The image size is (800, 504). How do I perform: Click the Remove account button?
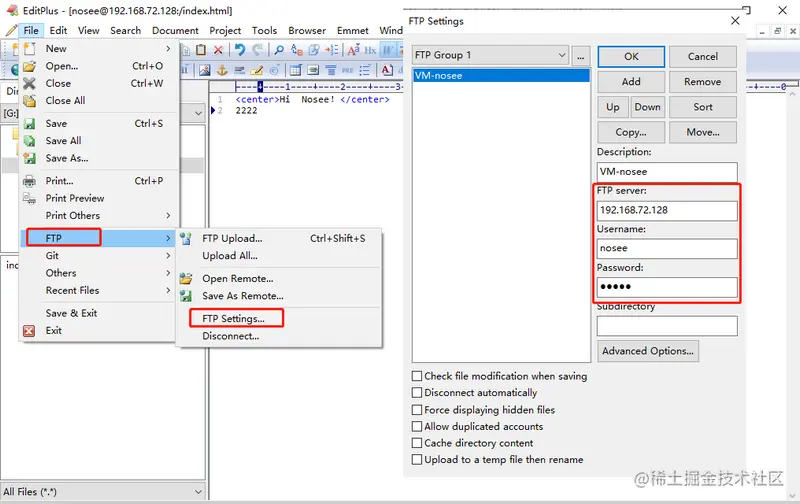703,82
